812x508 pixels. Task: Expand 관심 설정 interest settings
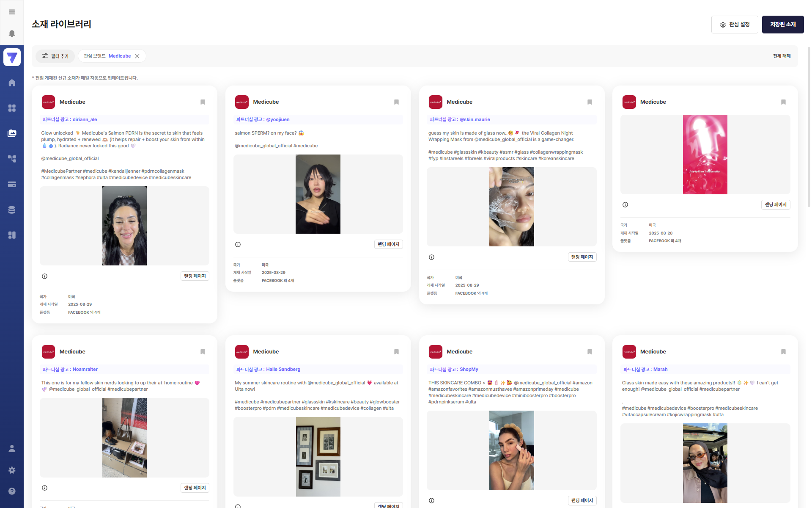tap(735, 25)
